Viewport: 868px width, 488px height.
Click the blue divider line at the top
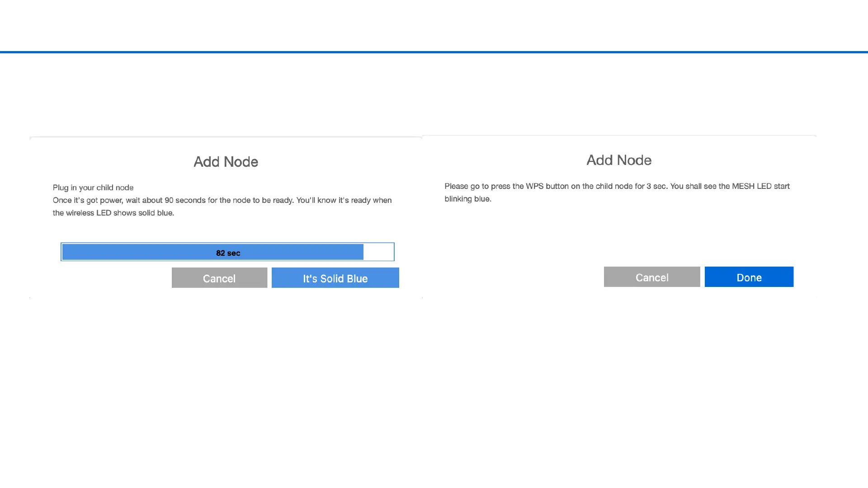[434, 52]
